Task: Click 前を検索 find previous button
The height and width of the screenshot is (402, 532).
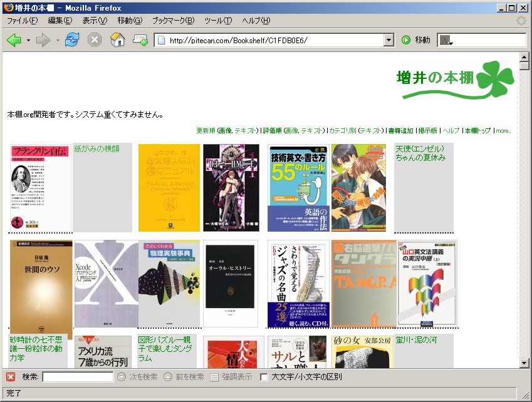Action: tap(184, 377)
